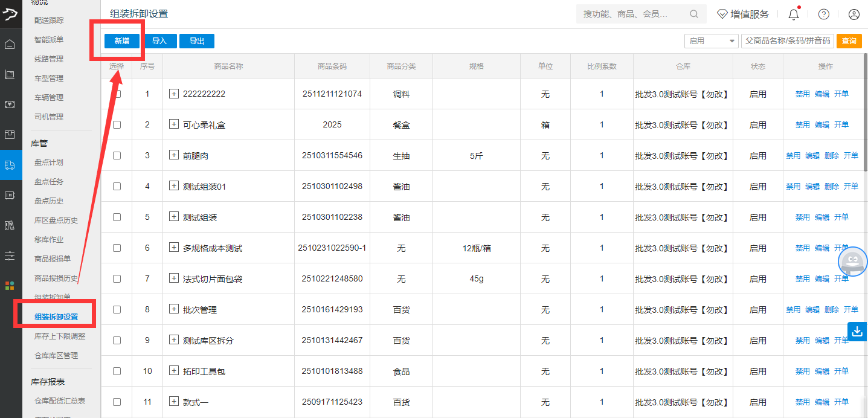Check the checkbox for row 可心柔礼盒

pos(117,125)
